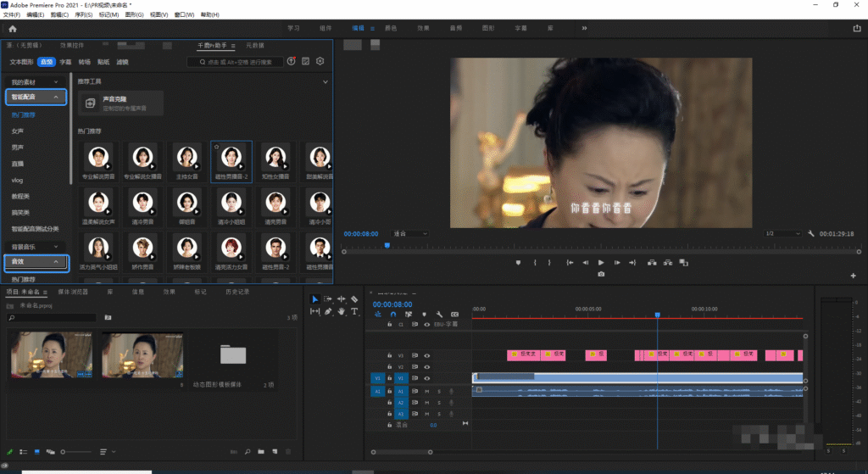Open the 1/2 playback resolution dropdown

tap(782, 233)
